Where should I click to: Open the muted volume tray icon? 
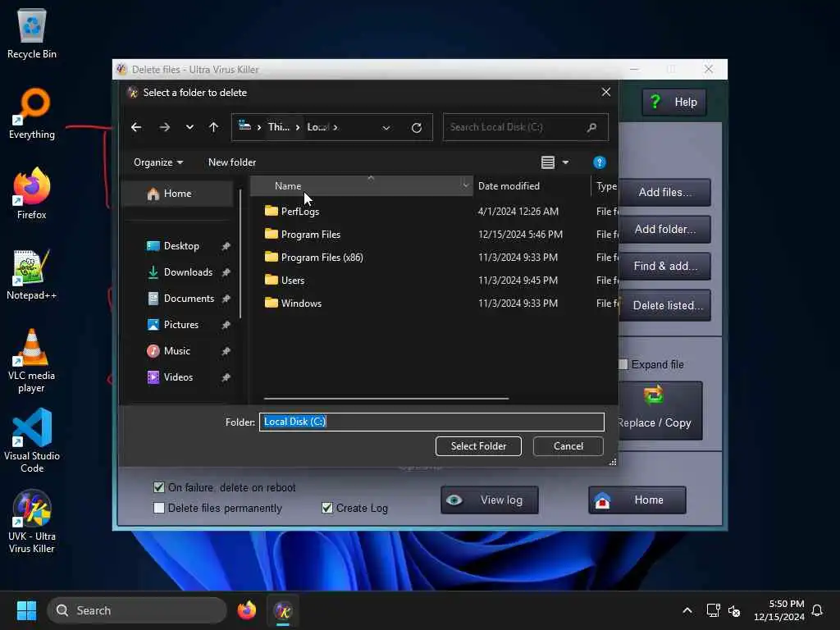(734, 610)
